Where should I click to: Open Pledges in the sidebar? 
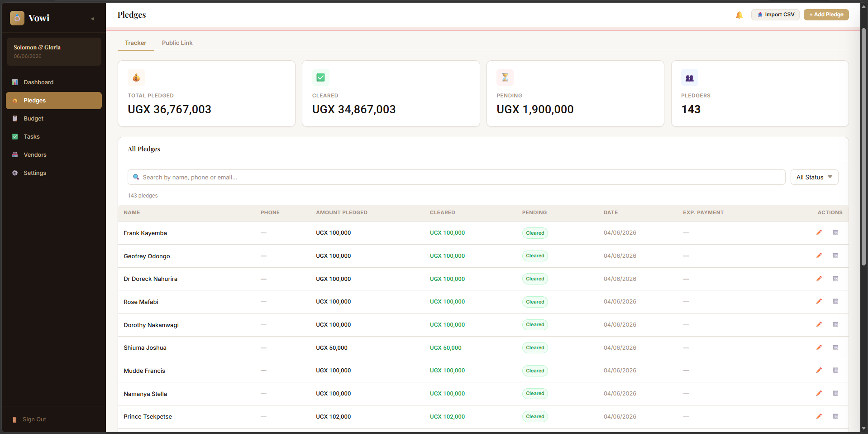[x=54, y=101]
